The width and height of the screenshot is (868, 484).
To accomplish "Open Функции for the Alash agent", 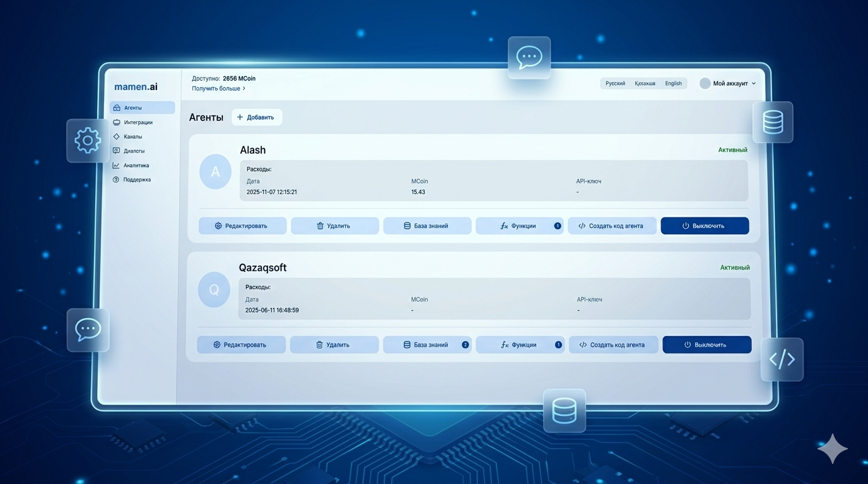I will [519, 226].
